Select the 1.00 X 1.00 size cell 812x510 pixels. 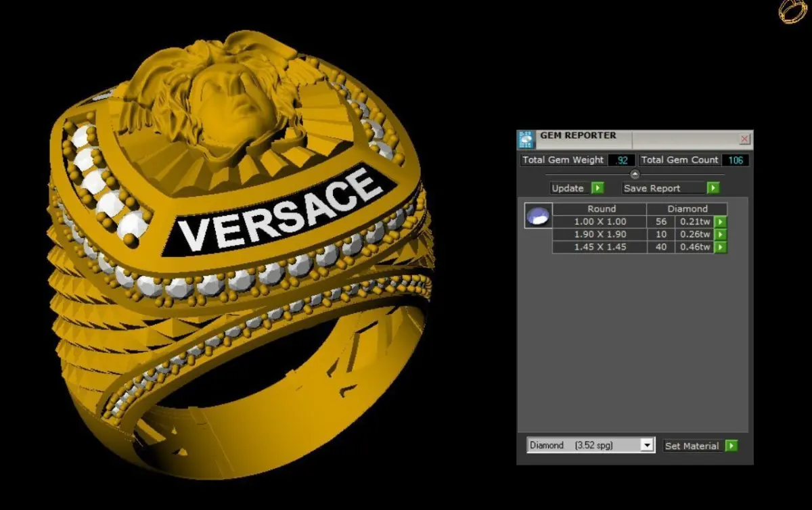pyautogui.click(x=600, y=222)
